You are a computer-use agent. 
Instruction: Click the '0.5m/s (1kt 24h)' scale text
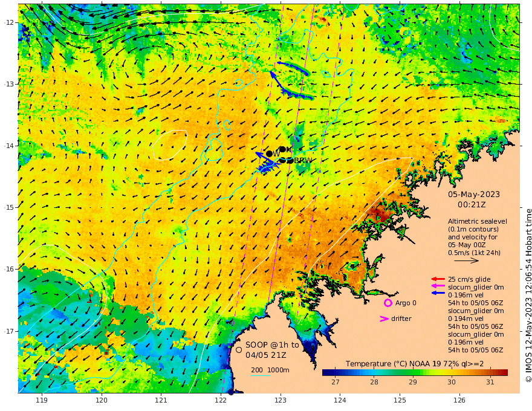(x=474, y=253)
